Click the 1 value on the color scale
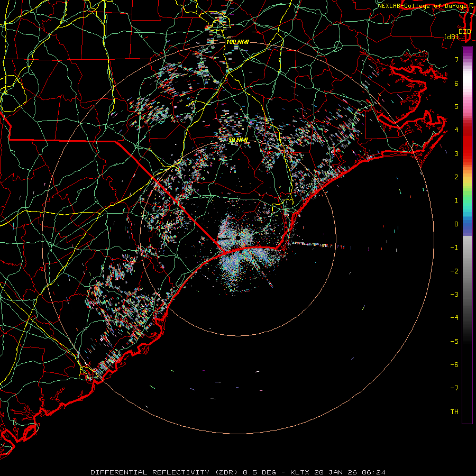The width and height of the screenshot is (476, 476). coord(456,200)
